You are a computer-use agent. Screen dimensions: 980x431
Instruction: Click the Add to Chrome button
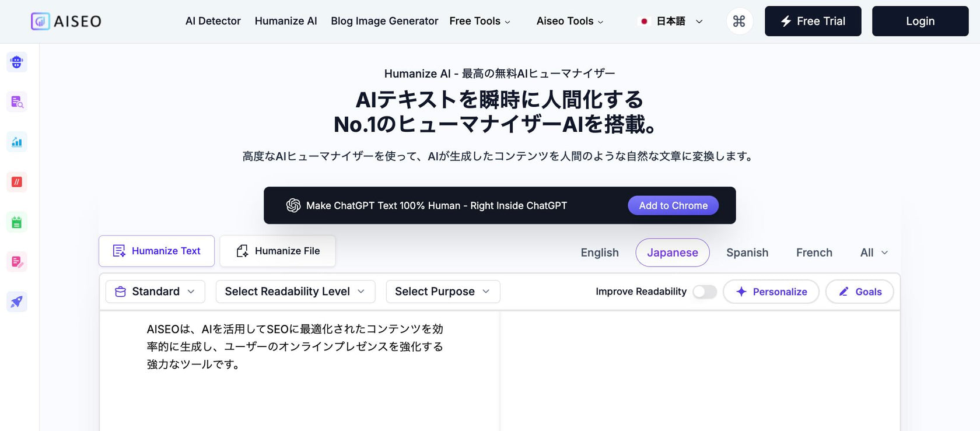pyautogui.click(x=673, y=205)
